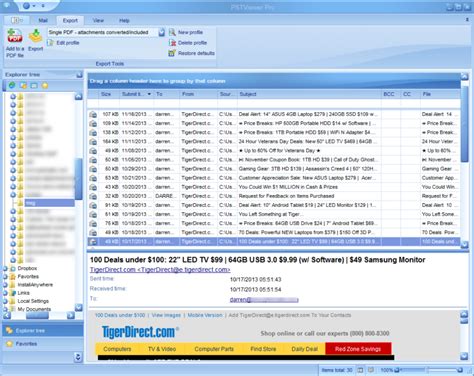Screen dimensions: 474x376
Task: Switch to the Favorites navigation pane button
Action: (x=43, y=343)
